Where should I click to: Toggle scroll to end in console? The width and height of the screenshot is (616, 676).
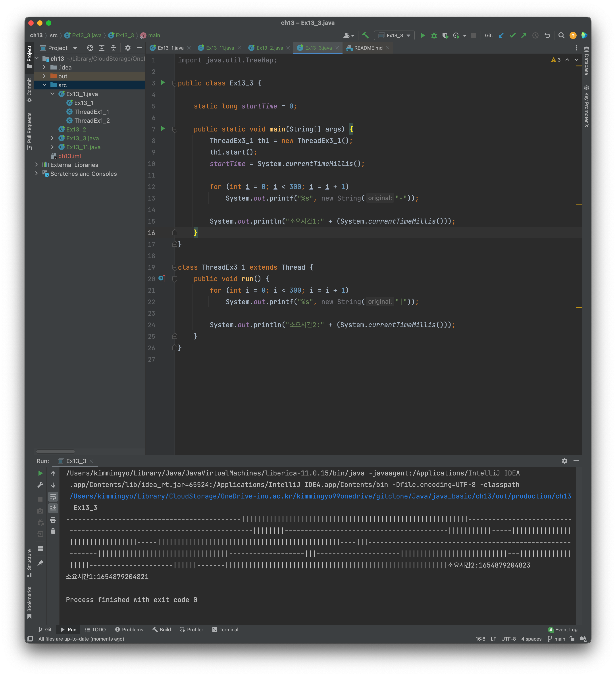[x=53, y=508]
